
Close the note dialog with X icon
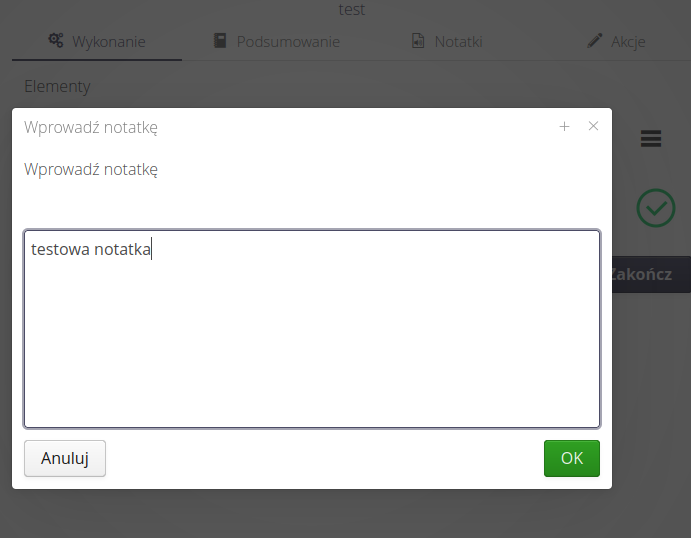click(593, 126)
